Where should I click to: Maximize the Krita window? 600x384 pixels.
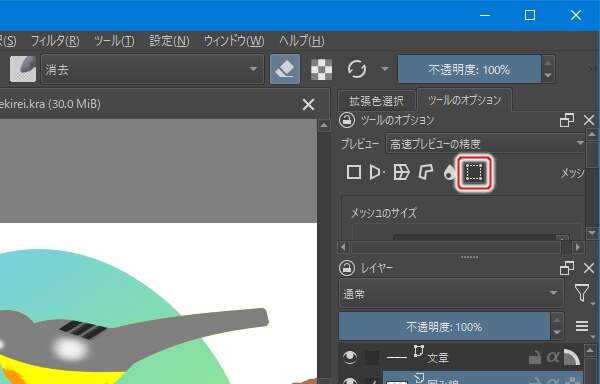530,15
